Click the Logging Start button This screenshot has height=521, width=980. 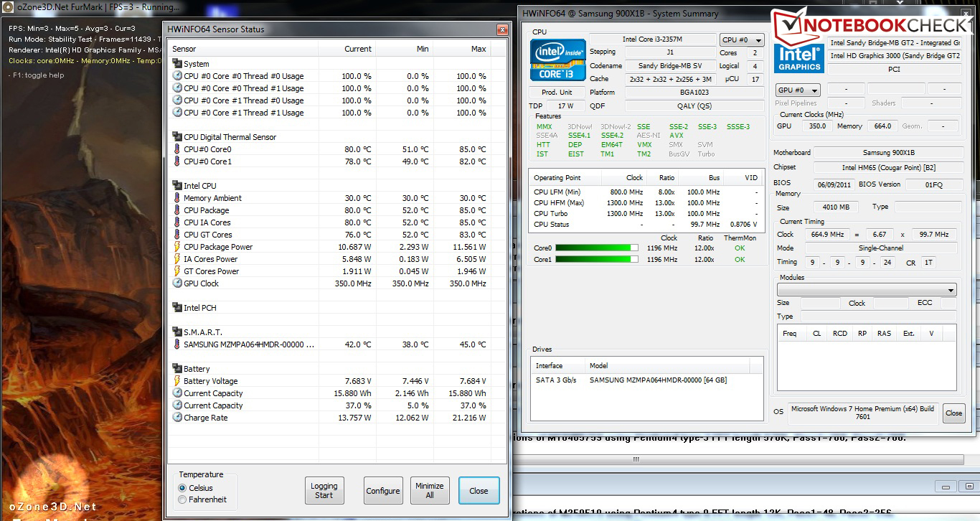(324, 491)
